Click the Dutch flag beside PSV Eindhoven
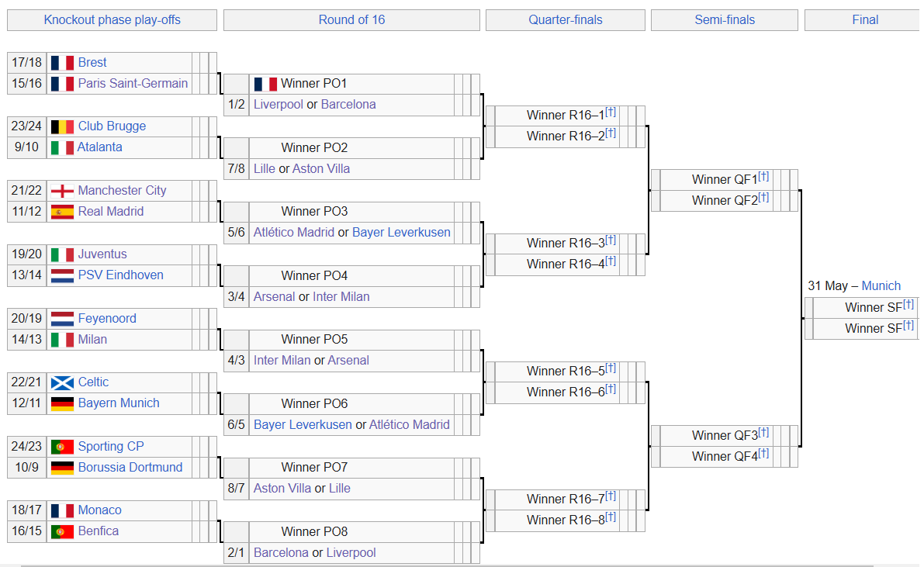 coord(62,275)
